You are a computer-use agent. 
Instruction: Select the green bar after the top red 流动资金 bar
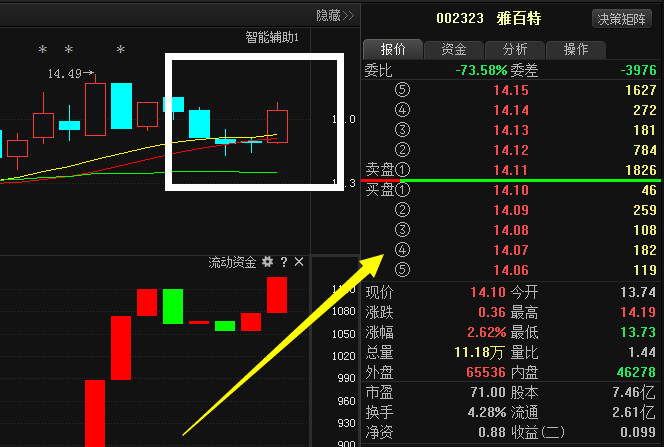[173, 306]
